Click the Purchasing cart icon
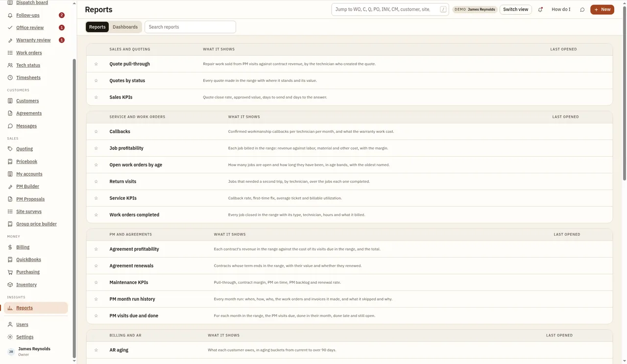The height and width of the screenshot is (364, 627). (10, 272)
